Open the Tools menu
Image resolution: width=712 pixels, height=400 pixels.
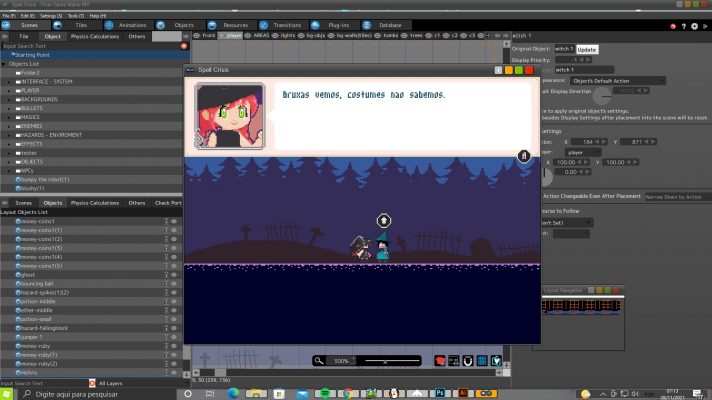tap(76, 16)
